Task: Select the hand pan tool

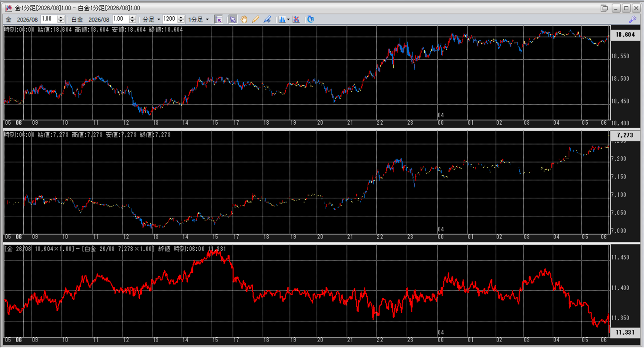Action: click(244, 20)
